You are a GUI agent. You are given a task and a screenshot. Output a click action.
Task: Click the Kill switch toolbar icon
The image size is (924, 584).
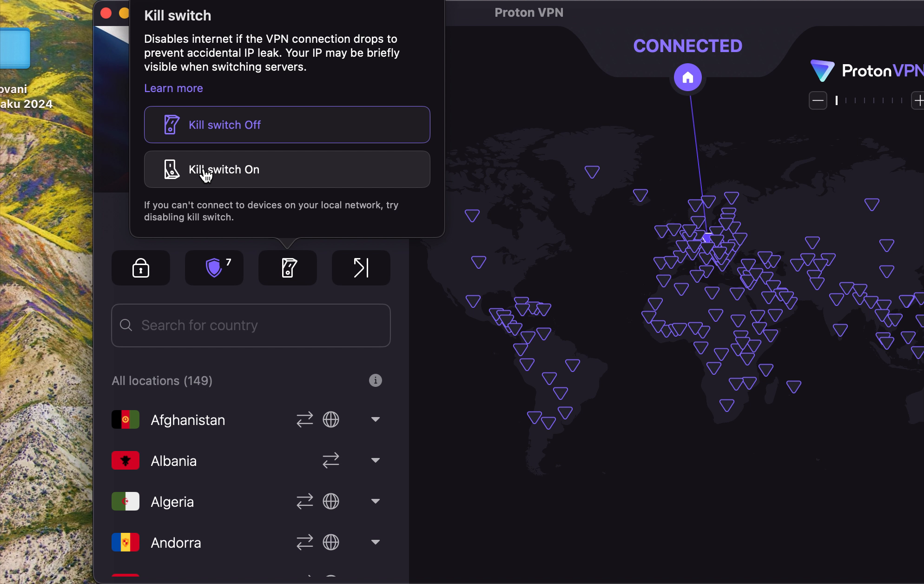[x=288, y=268]
